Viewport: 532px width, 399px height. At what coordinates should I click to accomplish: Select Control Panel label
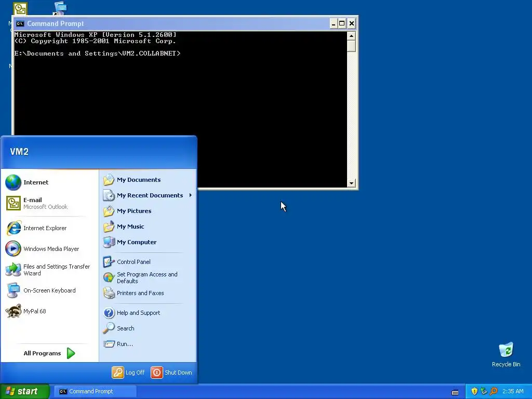click(134, 262)
